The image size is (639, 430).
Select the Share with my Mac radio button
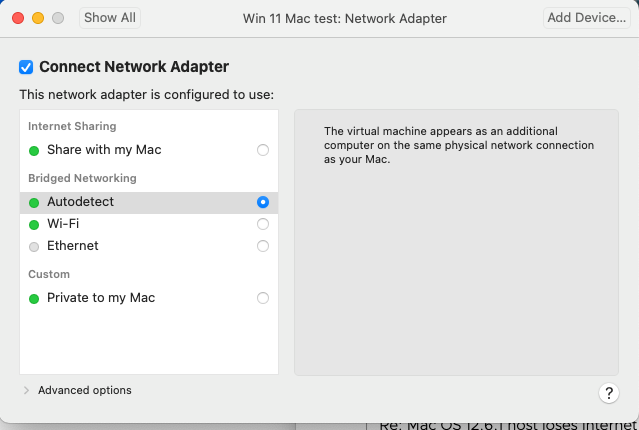pos(263,150)
